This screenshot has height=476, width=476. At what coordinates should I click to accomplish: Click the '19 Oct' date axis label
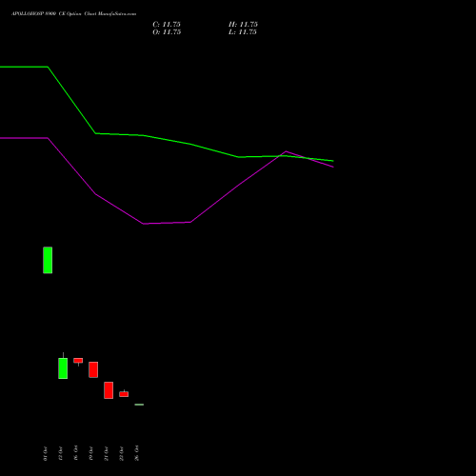click(x=90, y=453)
